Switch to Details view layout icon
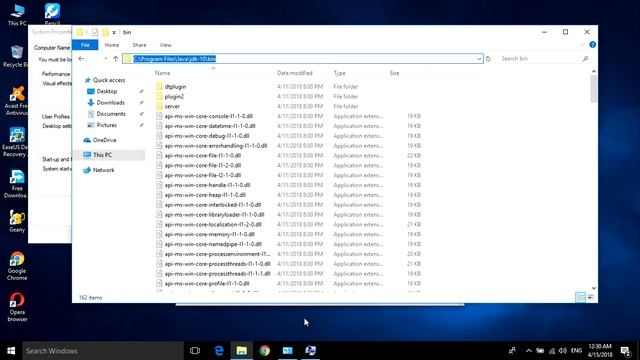The height and width of the screenshot is (360, 640). pyautogui.click(x=580, y=297)
